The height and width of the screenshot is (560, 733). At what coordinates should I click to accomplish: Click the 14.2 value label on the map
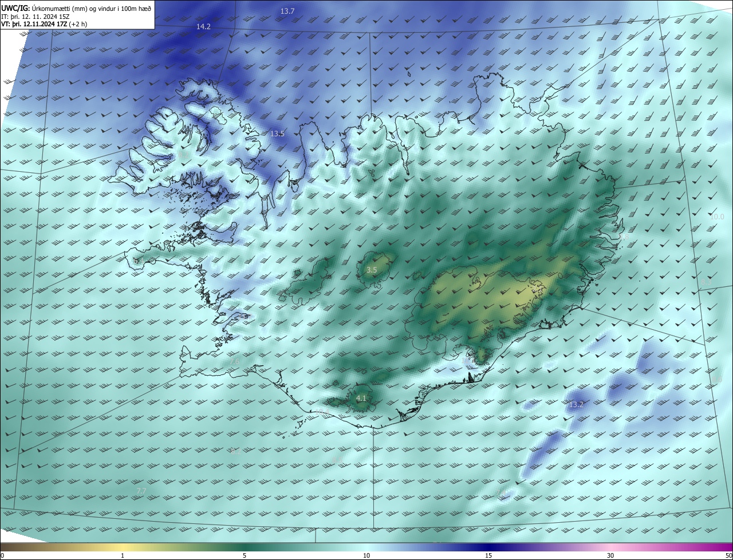[203, 27]
